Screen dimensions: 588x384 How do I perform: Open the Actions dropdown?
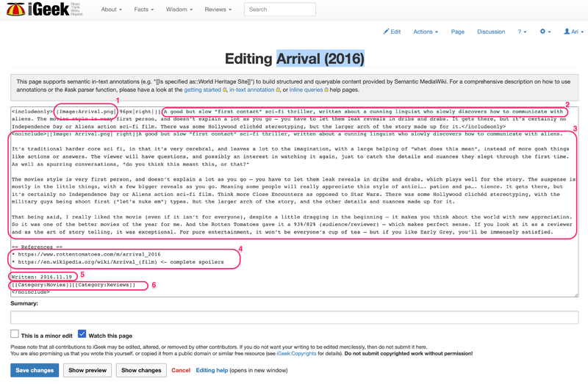426,32
